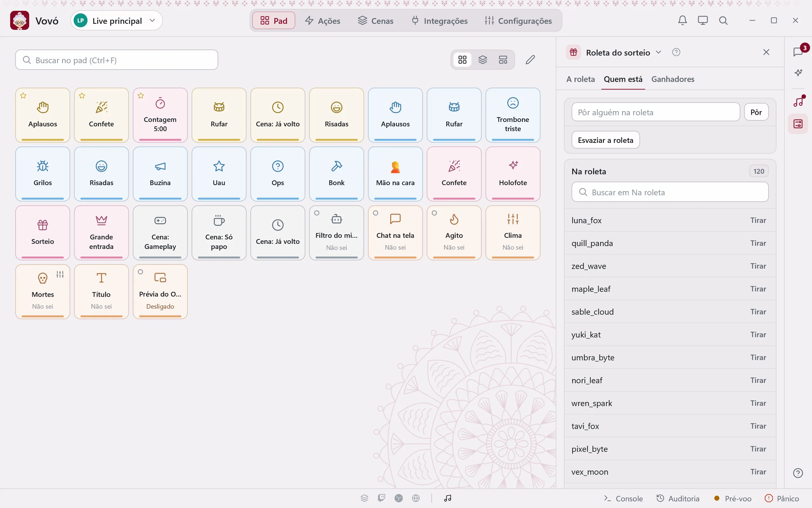Select the A roleta tab
Viewport: 812px width, 508px height.
tap(580, 79)
